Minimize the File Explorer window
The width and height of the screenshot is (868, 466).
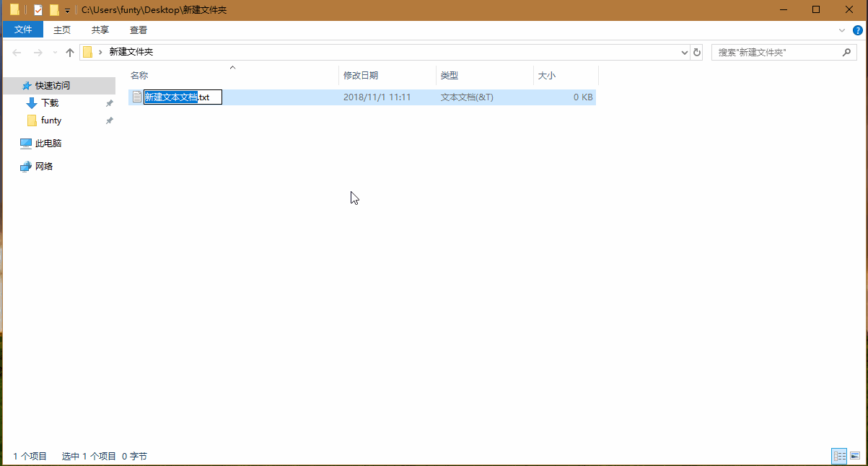click(782, 9)
